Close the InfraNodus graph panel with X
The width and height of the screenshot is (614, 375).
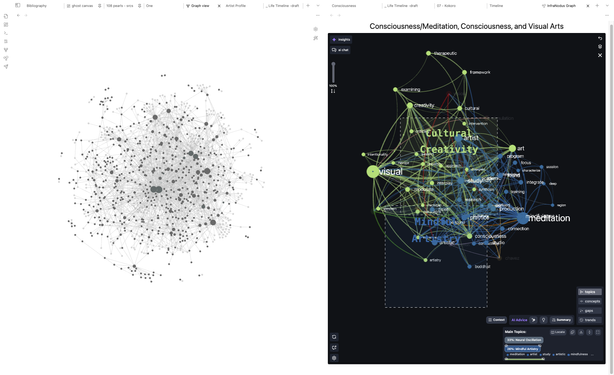[x=600, y=55]
